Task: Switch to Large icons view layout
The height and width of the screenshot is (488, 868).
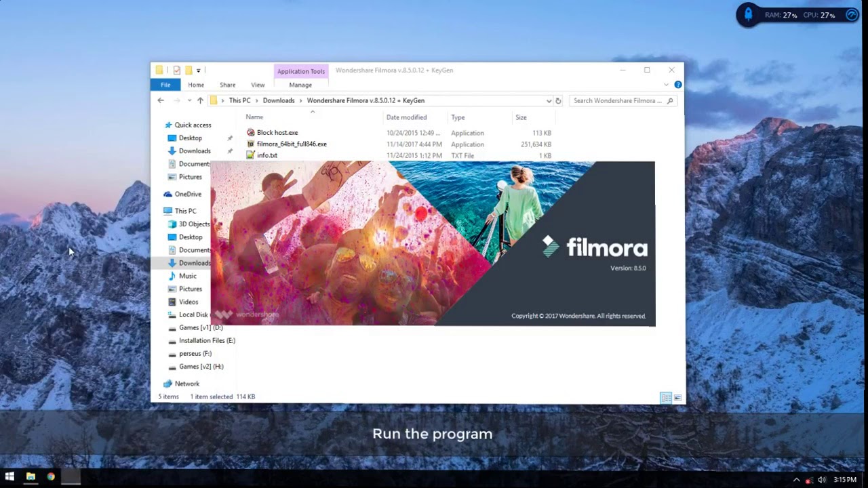Action: (677, 398)
